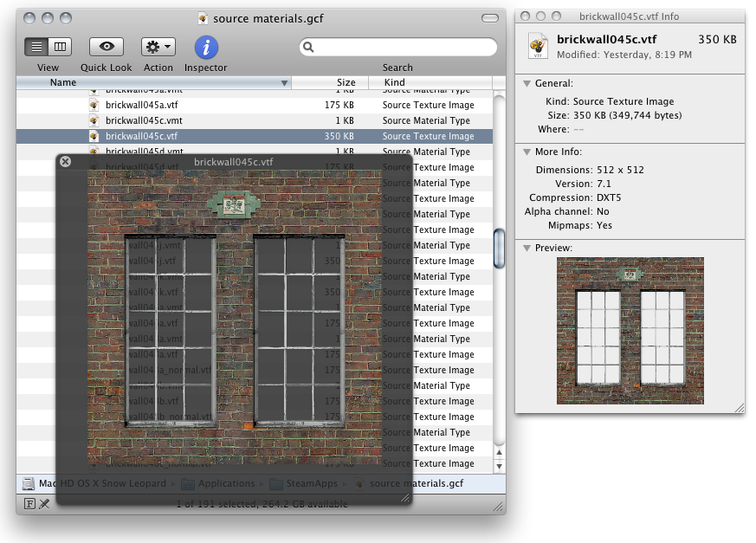Image resolution: width=756 pixels, height=543 pixels.
Task: Sort by the Kind column header
Action: point(430,82)
